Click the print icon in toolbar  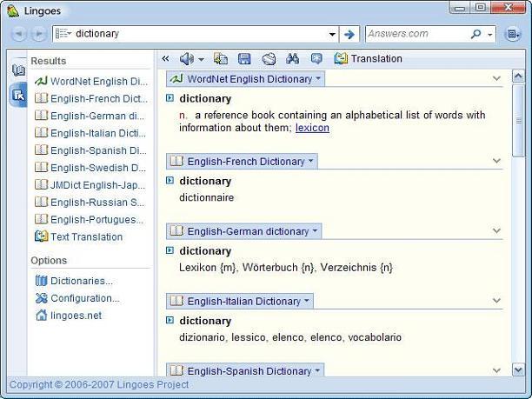tap(269, 59)
